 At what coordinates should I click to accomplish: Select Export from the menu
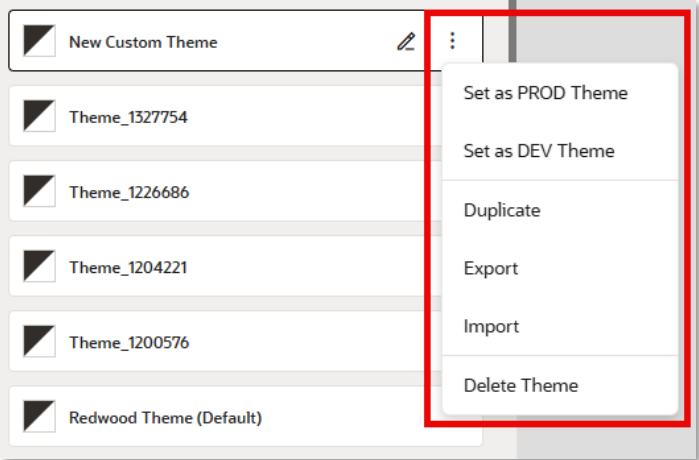491,268
